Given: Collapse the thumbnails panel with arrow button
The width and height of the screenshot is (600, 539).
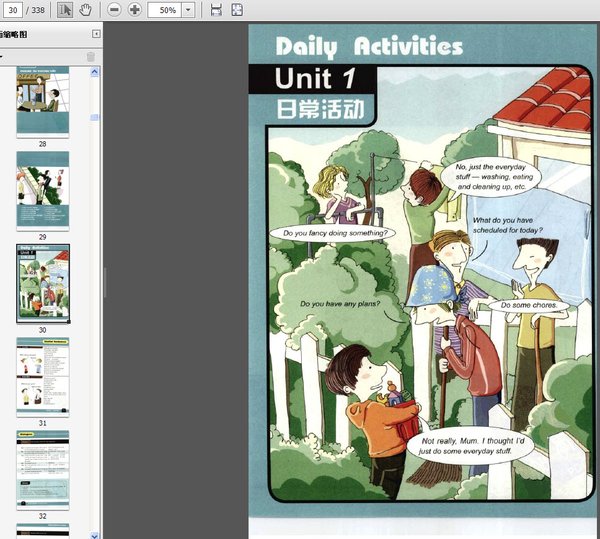Looking at the screenshot, I should 96,34.
